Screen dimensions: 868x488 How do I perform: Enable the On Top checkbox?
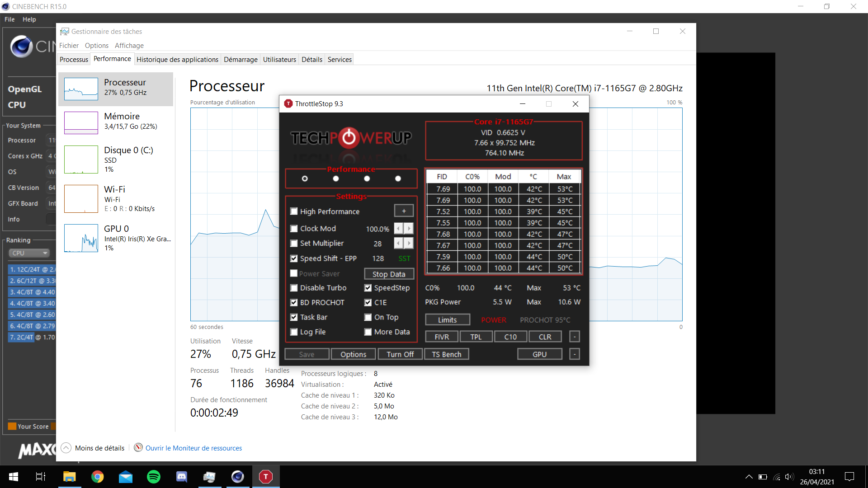click(368, 317)
